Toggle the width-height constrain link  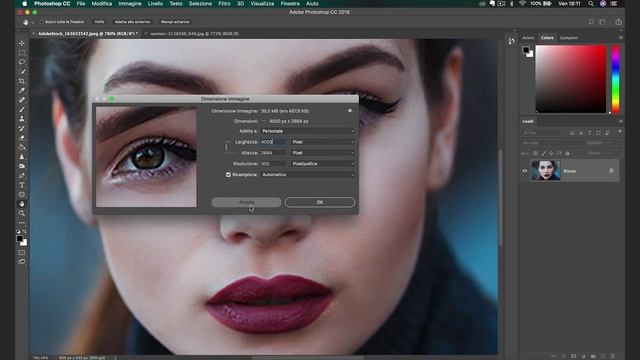[227, 147]
